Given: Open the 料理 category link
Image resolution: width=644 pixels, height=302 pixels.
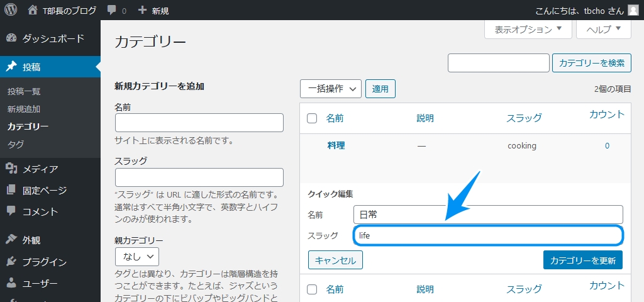Looking at the screenshot, I should pyautogui.click(x=336, y=145).
